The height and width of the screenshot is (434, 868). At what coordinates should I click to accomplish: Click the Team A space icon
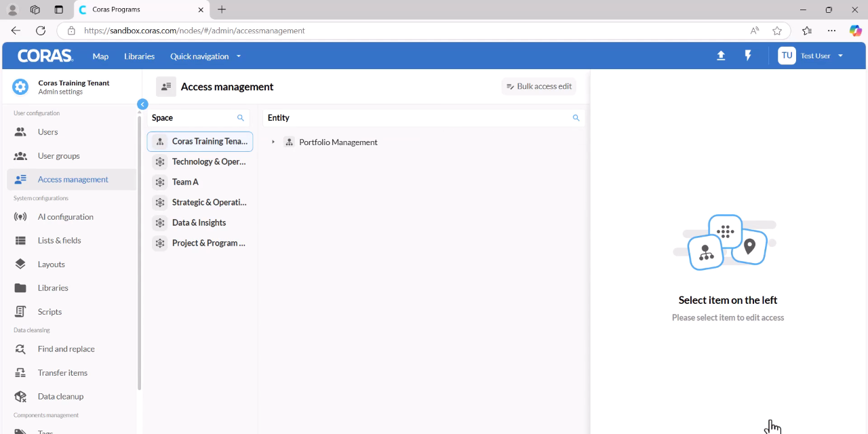[160, 182]
